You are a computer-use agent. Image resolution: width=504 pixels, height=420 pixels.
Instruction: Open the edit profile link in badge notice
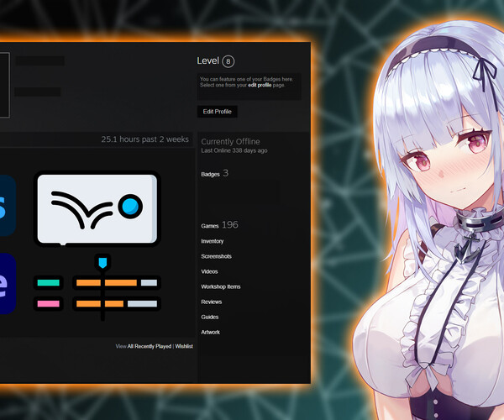260,85
